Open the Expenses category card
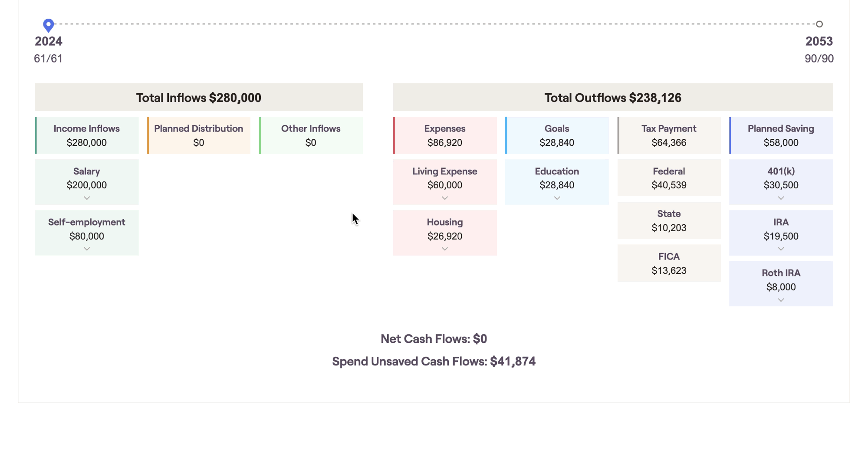 point(445,135)
